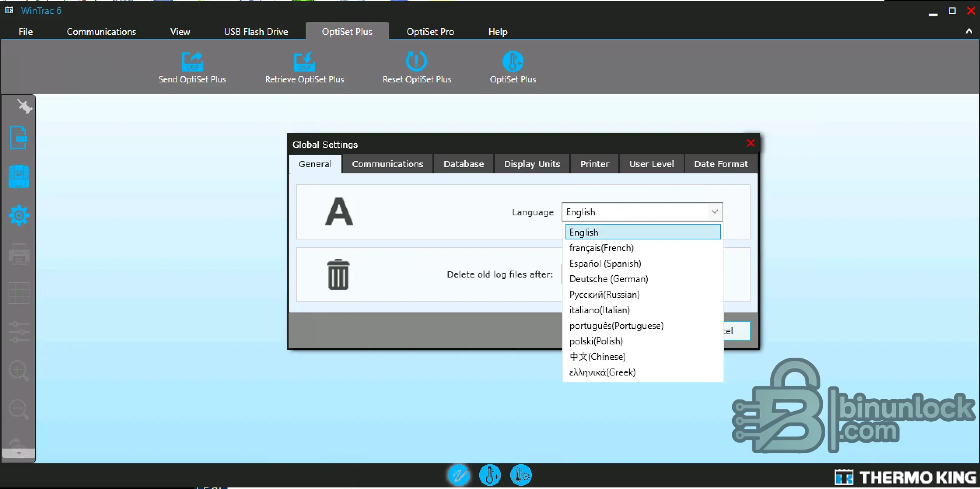Open the Communications ribbon menu
Image resolution: width=980 pixels, height=489 pixels.
(101, 31)
